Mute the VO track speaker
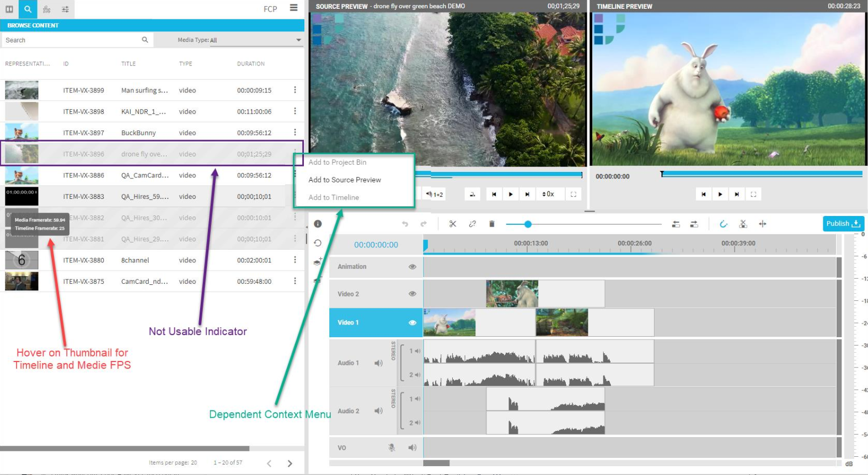This screenshot has height=475, width=868. pyautogui.click(x=412, y=448)
